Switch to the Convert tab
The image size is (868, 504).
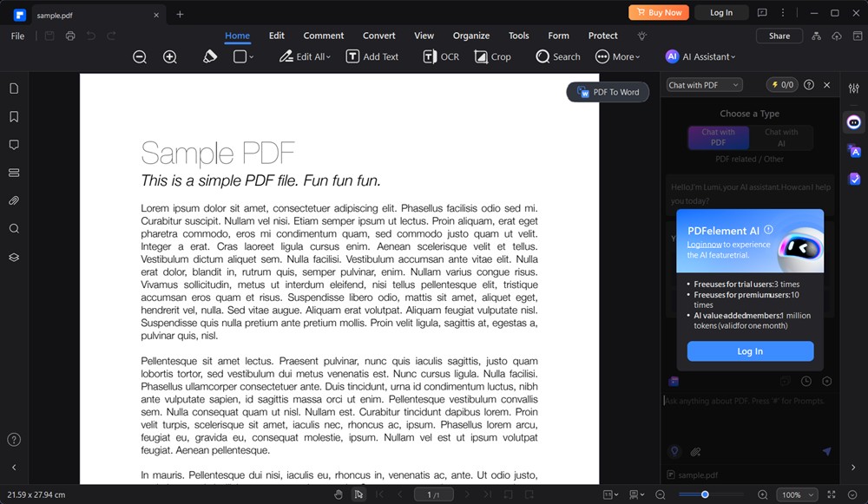click(x=378, y=36)
